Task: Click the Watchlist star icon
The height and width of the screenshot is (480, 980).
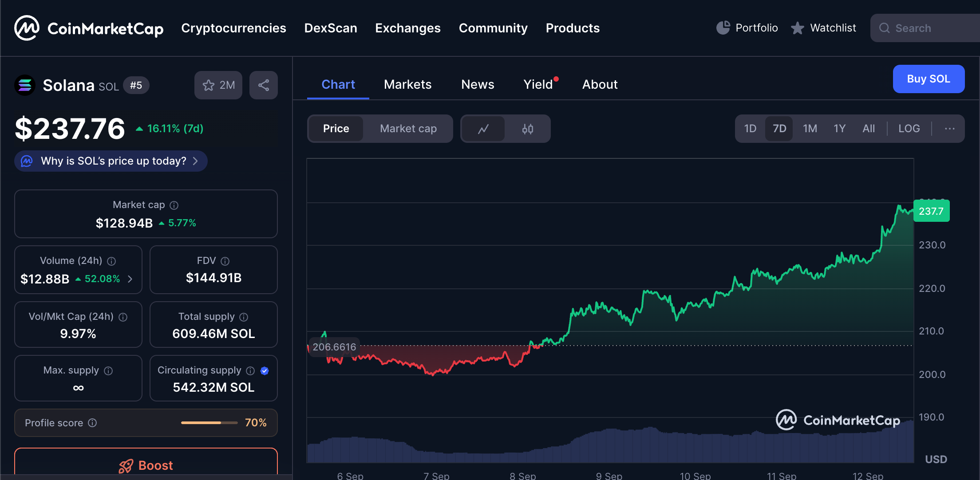Action: click(x=798, y=28)
